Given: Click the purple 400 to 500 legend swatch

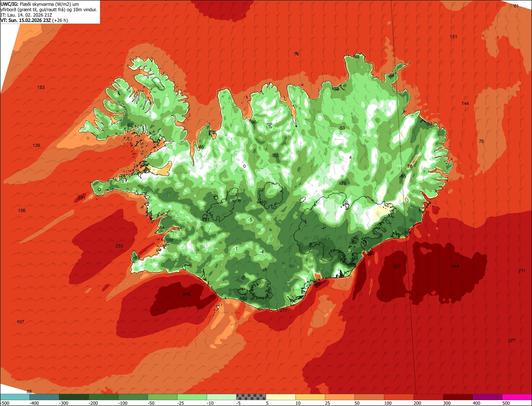Looking at the screenshot, I should (487, 397).
